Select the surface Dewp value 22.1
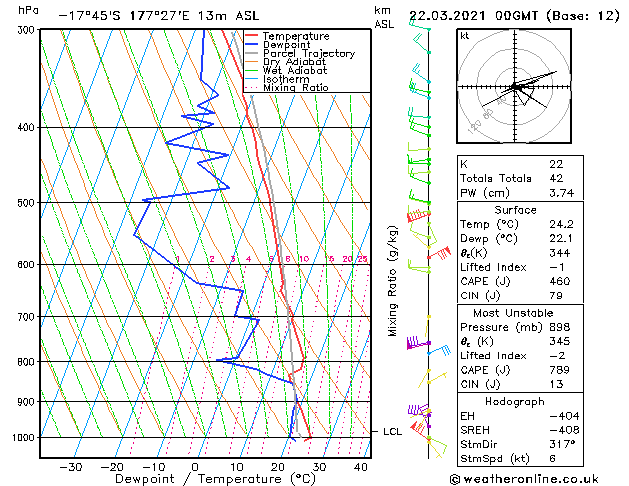Screen dimensions: 629x486 [x=561, y=239]
